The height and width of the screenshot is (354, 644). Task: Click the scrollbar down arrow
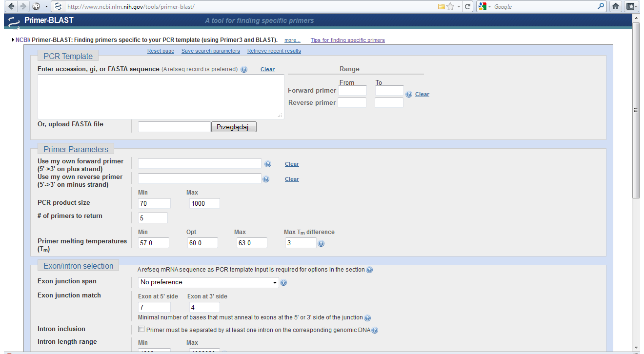point(636,348)
